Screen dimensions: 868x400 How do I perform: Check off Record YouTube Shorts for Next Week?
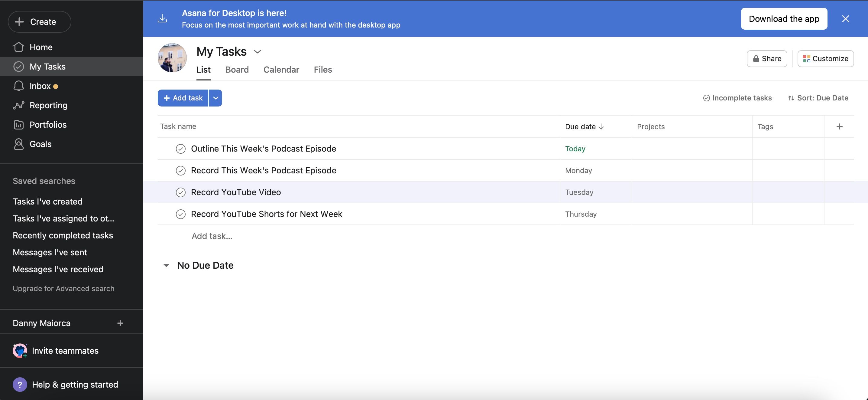tap(181, 214)
